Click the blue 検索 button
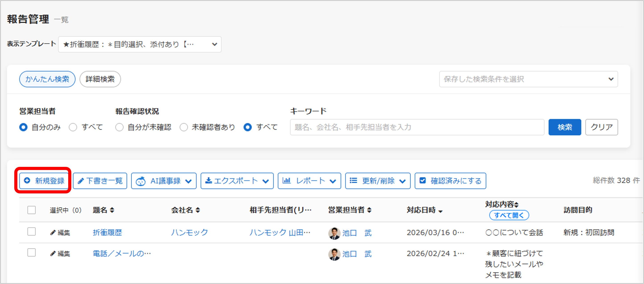This screenshot has width=644, height=284. pos(564,127)
